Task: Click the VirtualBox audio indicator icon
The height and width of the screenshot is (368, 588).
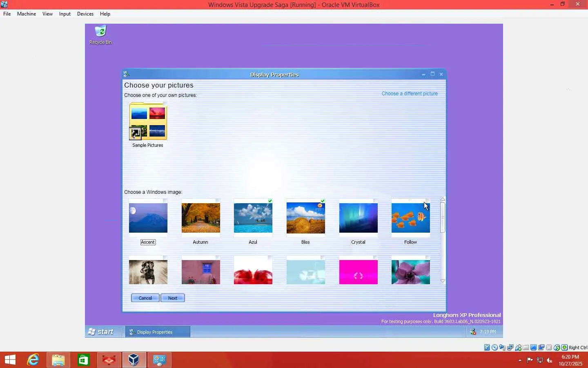Action: (x=502, y=348)
